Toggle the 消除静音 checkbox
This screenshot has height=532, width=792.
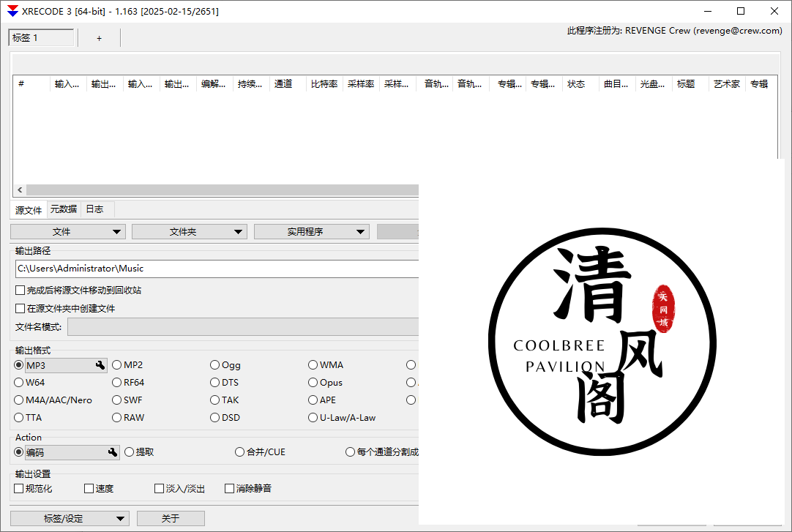point(229,489)
